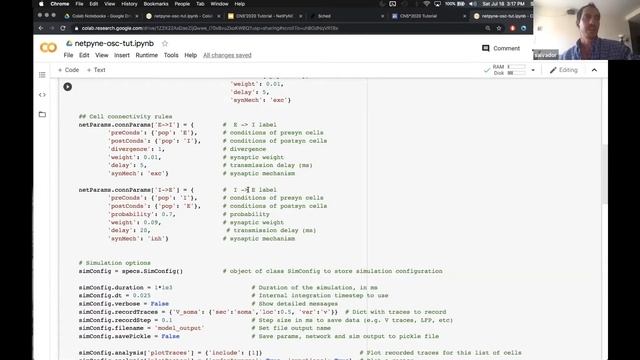Open the History menu in macOS menu bar

pos(129,4)
